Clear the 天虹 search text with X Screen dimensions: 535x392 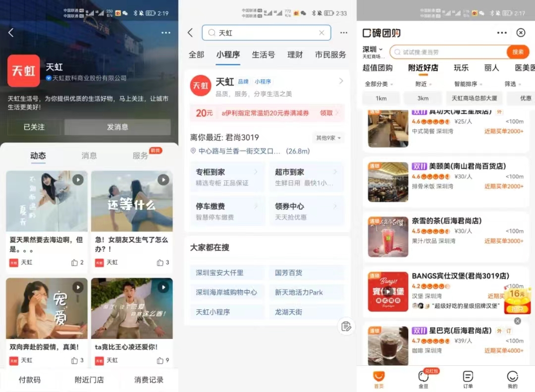(x=321, y=33)
